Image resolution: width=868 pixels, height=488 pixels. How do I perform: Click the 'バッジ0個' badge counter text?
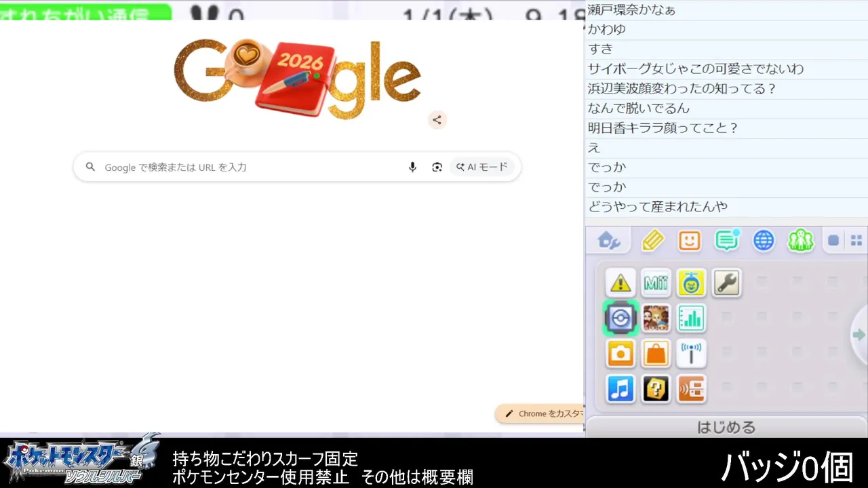pyautogui.click(x=787, y=466)
